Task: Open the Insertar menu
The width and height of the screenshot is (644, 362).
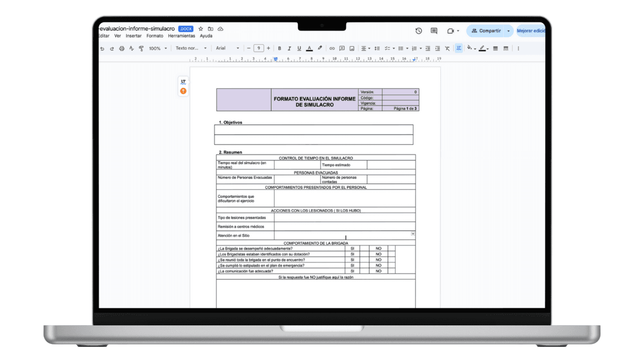Action: 134,36
